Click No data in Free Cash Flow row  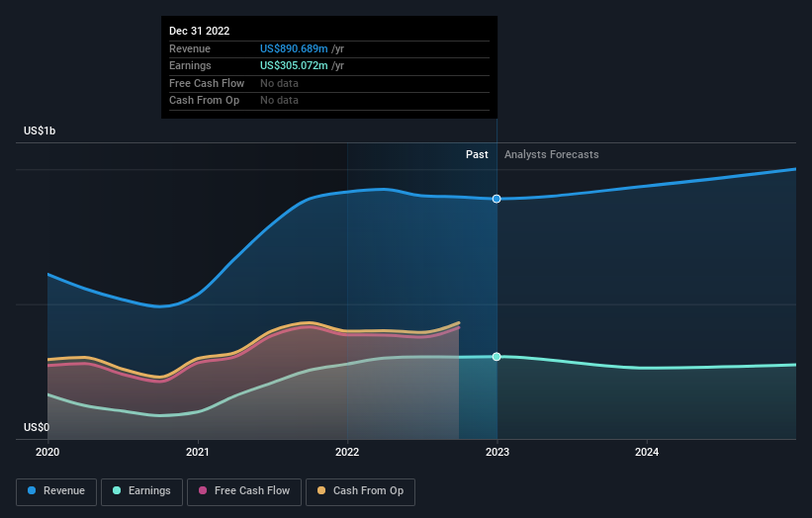point(279,83)
